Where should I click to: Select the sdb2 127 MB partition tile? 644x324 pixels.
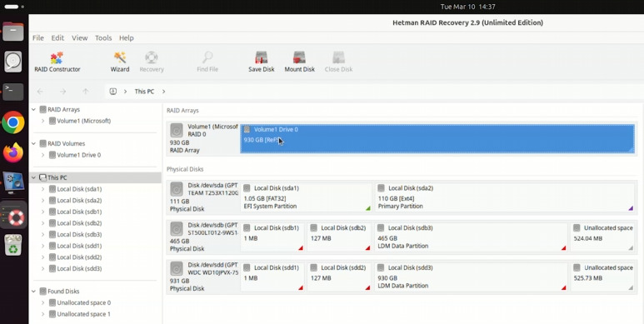340,237
